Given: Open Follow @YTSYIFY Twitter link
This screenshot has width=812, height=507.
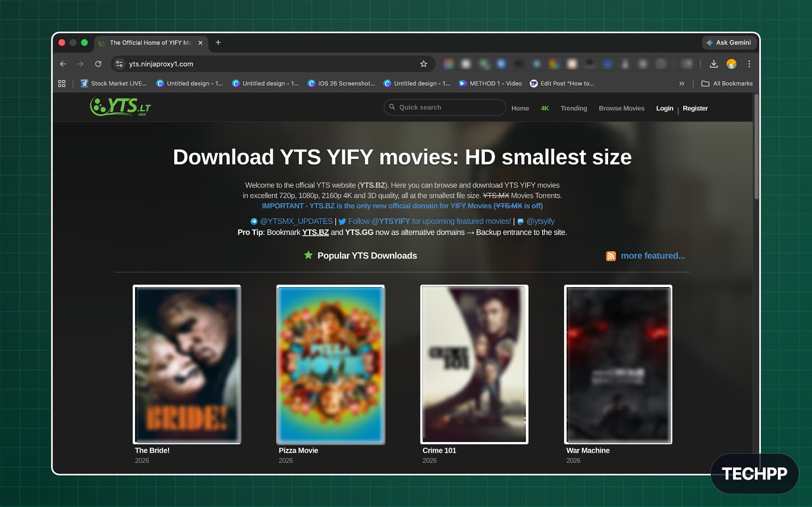Looking at the screenshot, I should (424, 221).
